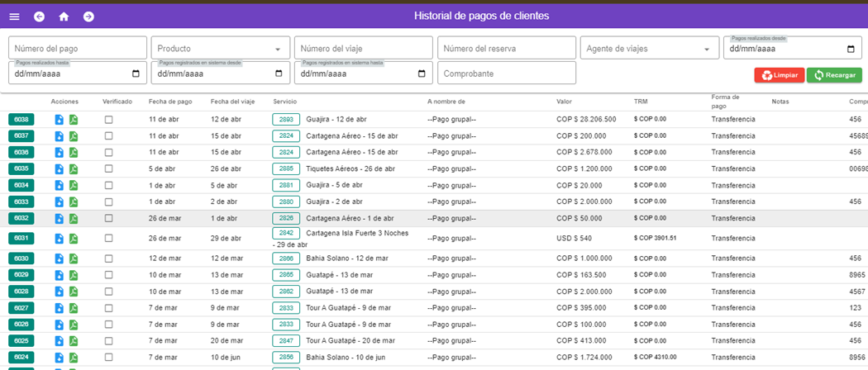868x370 pixels.
Task: Mark payment 6035 as verified
Action: [x=108, y=169]
